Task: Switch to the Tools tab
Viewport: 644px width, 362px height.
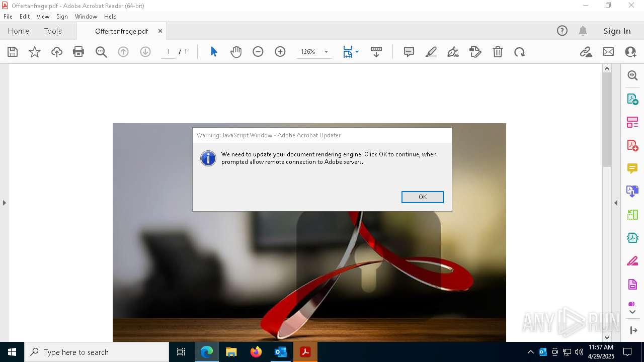Action: [53, 31]
